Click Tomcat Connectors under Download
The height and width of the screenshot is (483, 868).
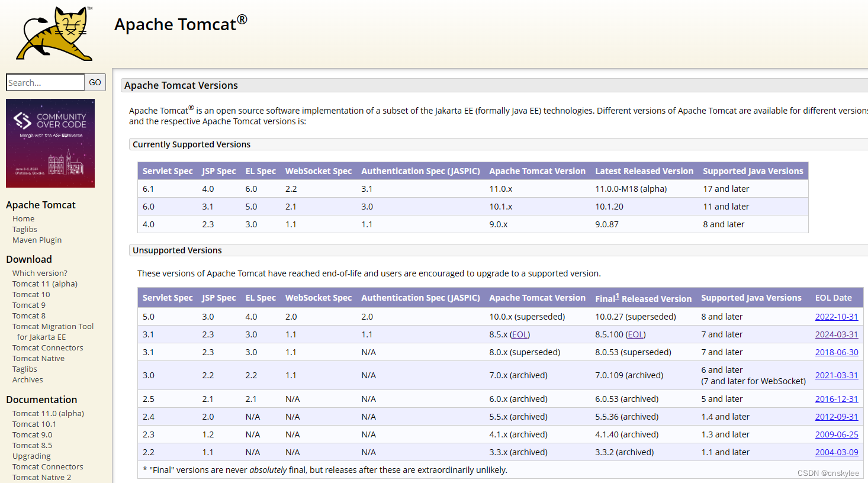pyautogui.click(x=47, y=347)
